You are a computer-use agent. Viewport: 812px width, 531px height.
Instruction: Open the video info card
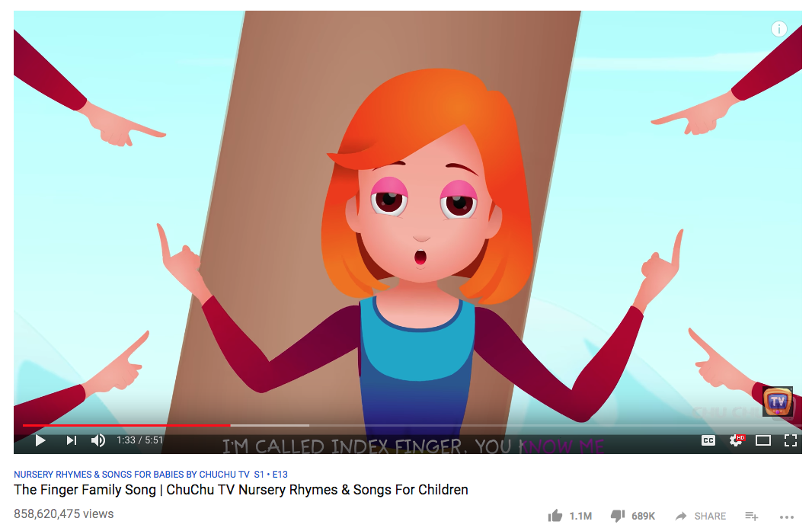click(778, 29)
